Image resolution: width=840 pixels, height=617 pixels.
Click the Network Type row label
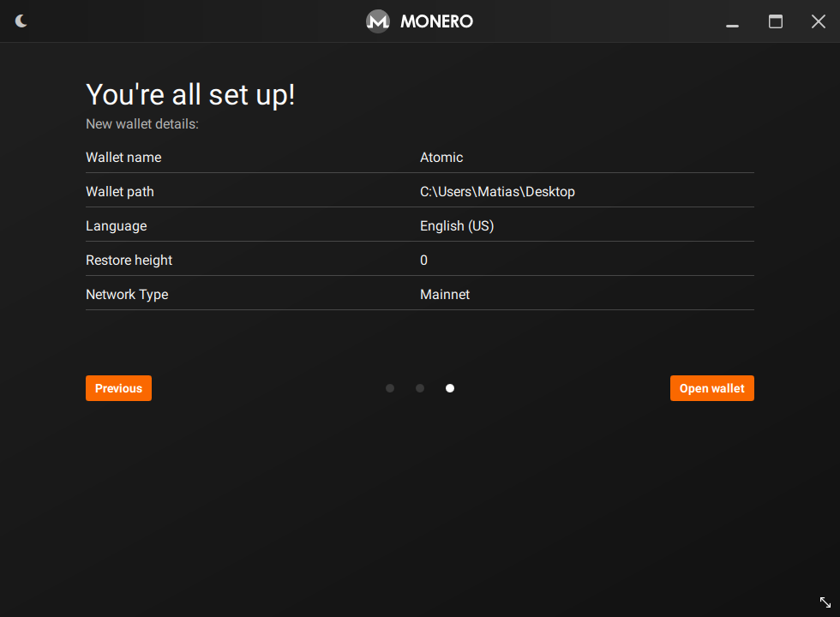(127, 295)
